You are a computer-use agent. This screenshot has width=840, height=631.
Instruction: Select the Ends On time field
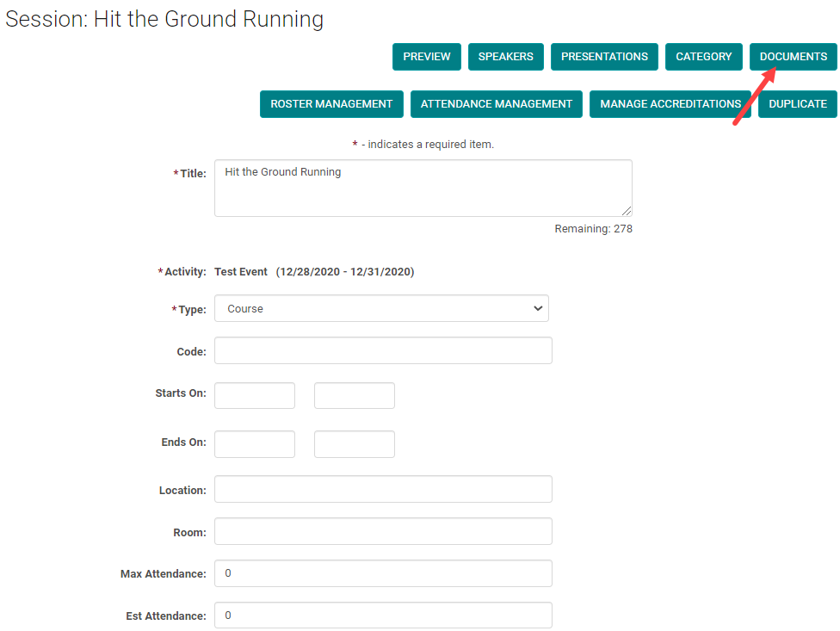pyautogui.click(x=355, y=444)
